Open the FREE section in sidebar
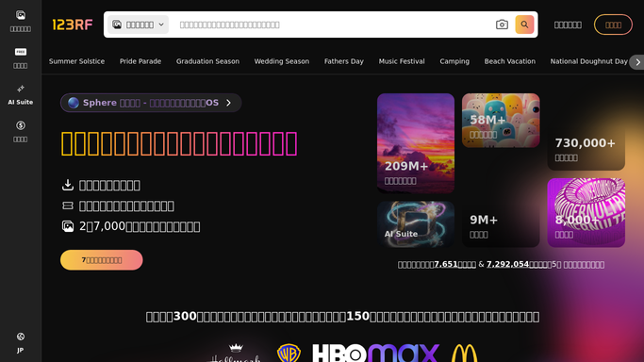 (20, 58)
